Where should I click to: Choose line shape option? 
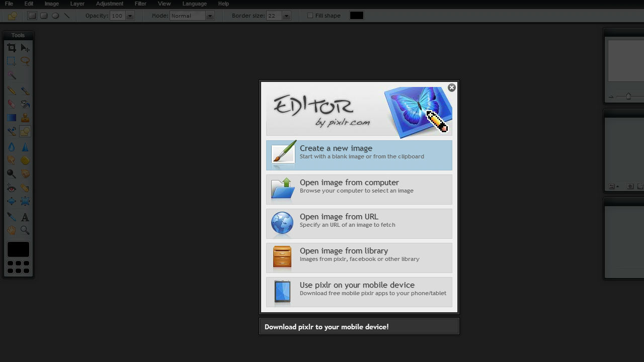point(67,16)
